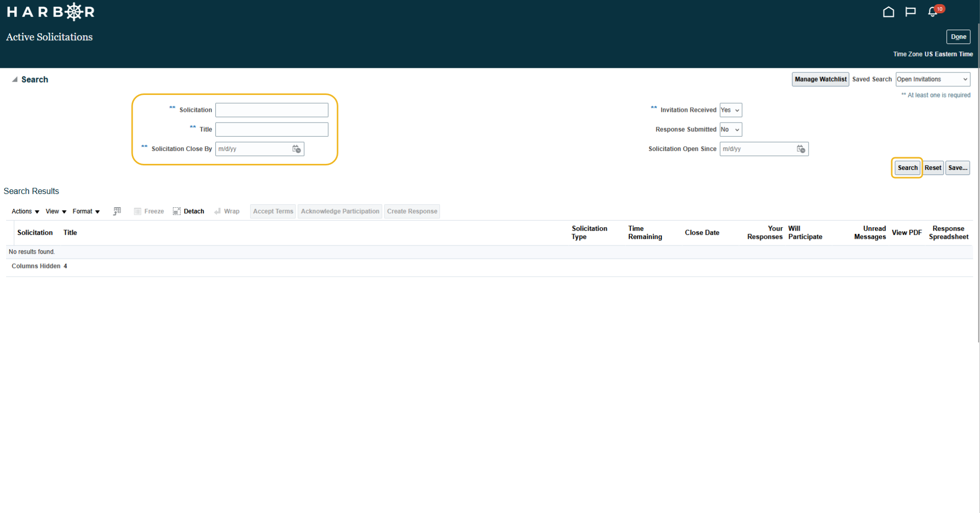Open the Actions menu
980x513 pixels.
[26, 211]
